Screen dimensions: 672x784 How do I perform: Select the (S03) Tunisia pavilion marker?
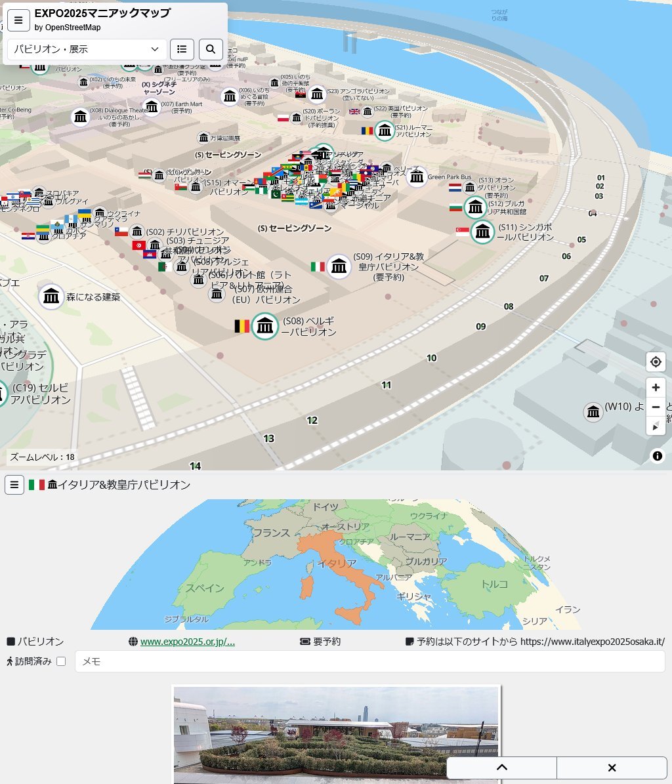(155, 245)
